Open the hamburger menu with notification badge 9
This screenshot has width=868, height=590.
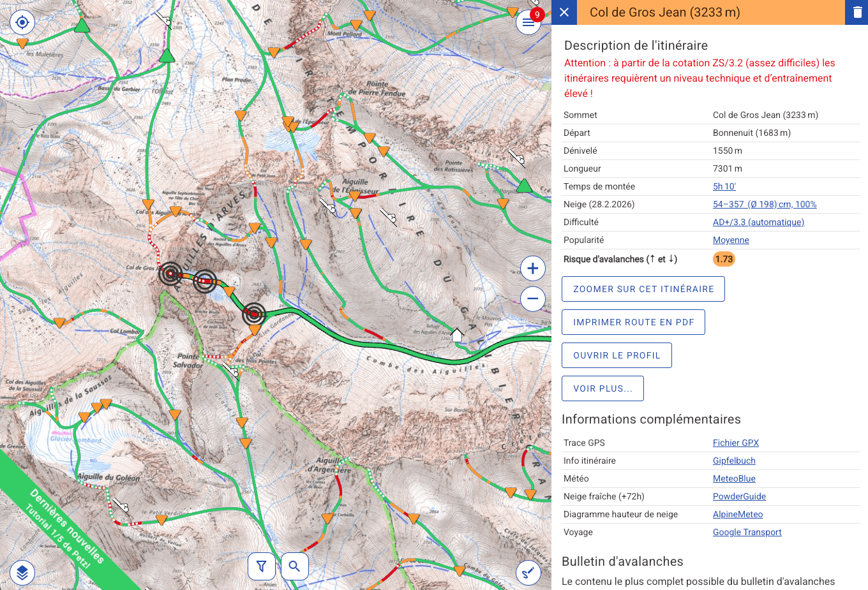coord(528,22)
